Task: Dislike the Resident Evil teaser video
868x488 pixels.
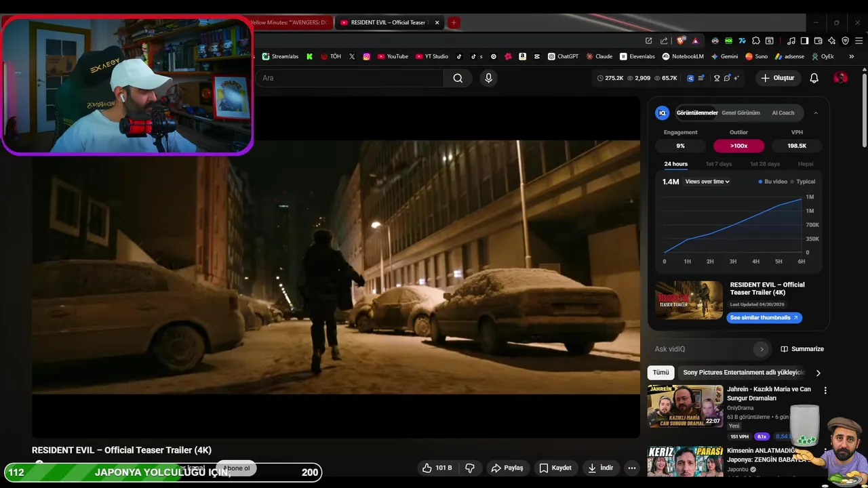Action: tap(469, 468)
